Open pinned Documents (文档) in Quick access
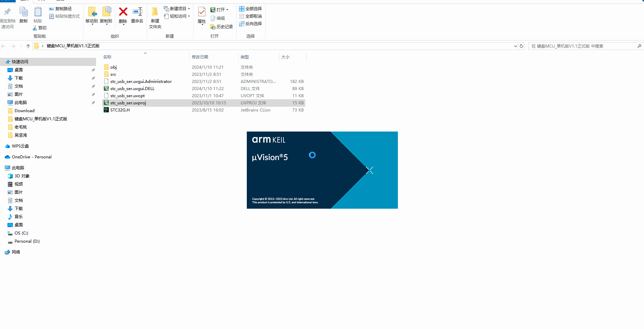The image size is (644, 329). click(x=19, y=86)
